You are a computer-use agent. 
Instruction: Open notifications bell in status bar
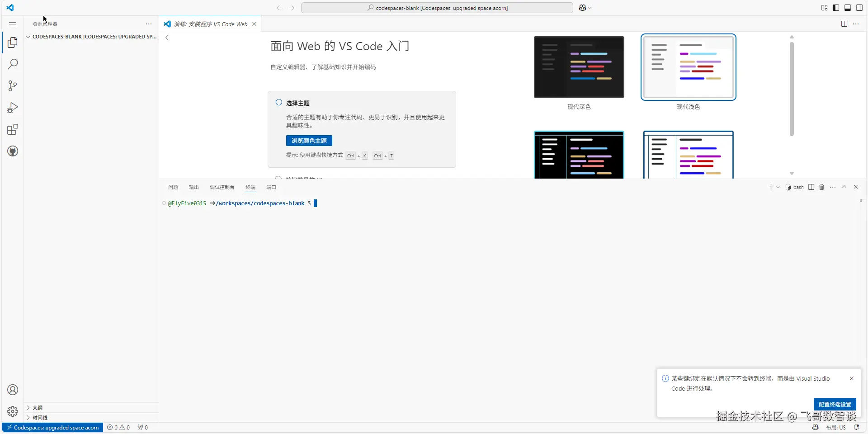click(x=857, y=427)
